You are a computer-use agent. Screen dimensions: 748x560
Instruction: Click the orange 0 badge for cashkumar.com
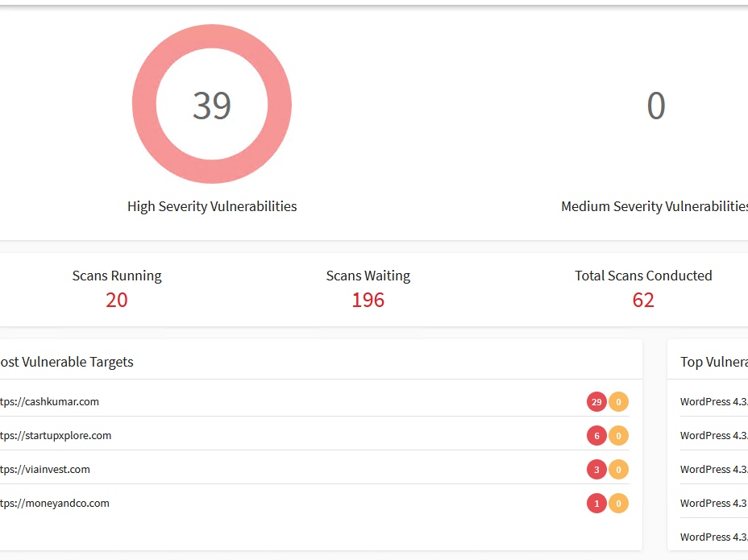(618, 402)
